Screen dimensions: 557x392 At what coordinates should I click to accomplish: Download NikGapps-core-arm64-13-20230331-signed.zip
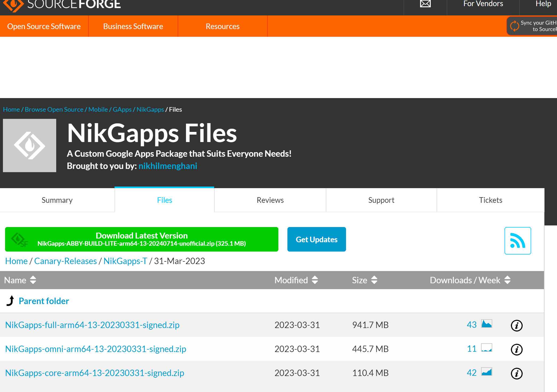(x=95, y=373)
